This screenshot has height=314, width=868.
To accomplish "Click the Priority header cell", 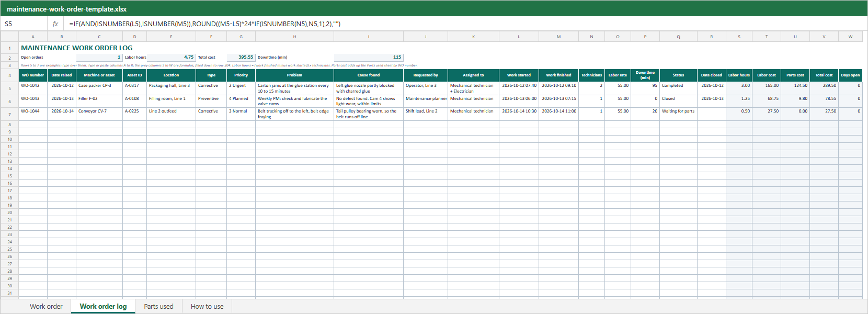I will pos(241,75).
